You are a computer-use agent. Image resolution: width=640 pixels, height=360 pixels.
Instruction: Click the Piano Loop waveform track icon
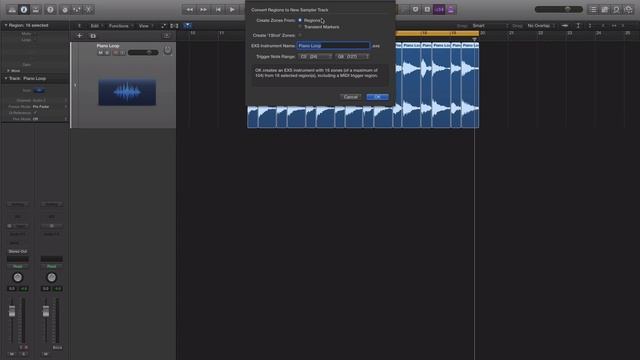coord(127,92)
